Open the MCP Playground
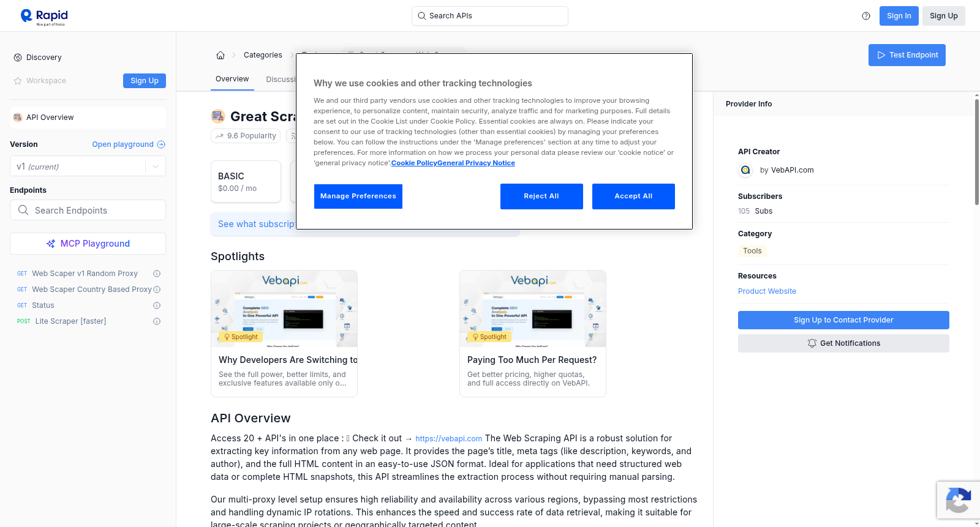 88,244
